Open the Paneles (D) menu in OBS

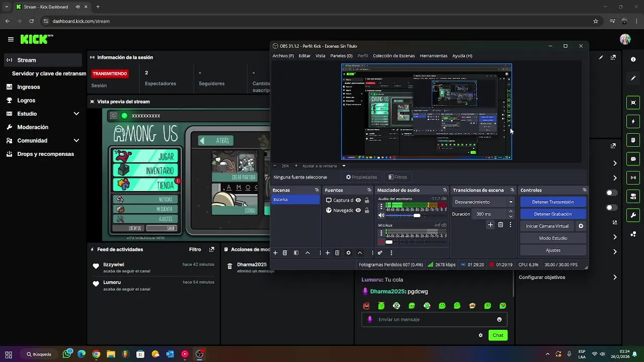tap(342, 56)
